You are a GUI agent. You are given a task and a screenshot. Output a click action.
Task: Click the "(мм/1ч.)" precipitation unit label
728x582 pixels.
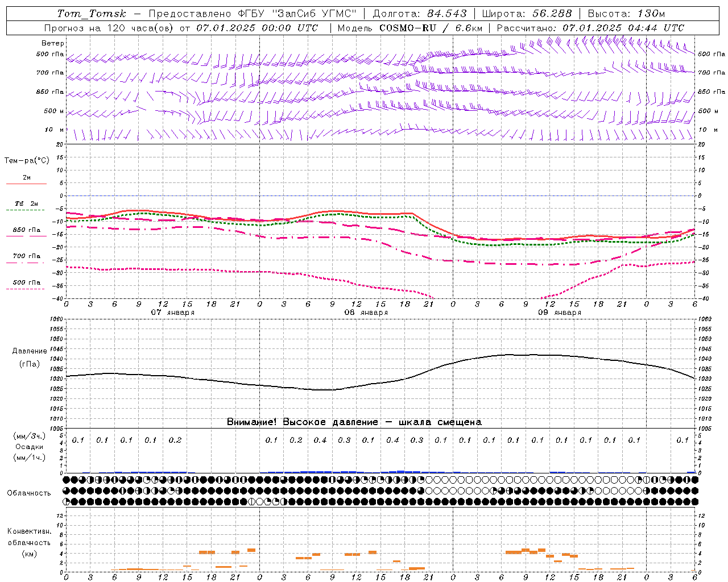pos(30,458)
